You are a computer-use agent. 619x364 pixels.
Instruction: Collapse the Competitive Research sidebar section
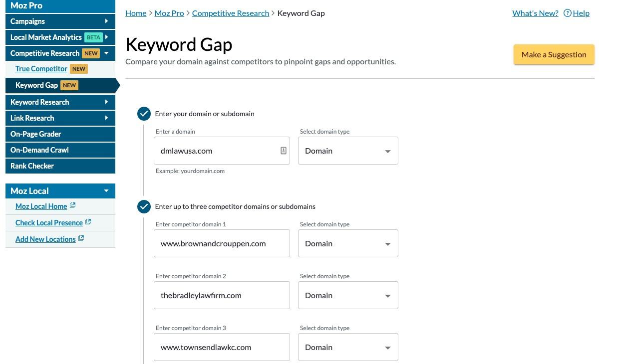(x=106, y=53)
